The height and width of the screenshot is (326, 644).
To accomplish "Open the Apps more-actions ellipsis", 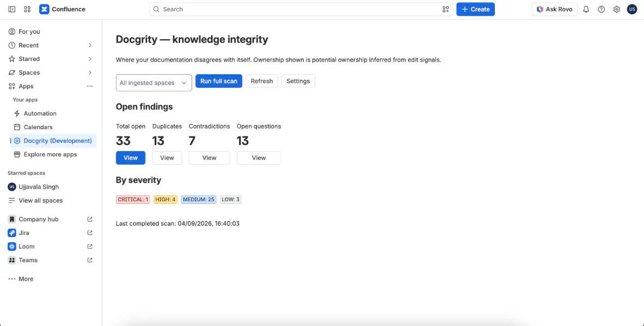I will coord(89,86).
